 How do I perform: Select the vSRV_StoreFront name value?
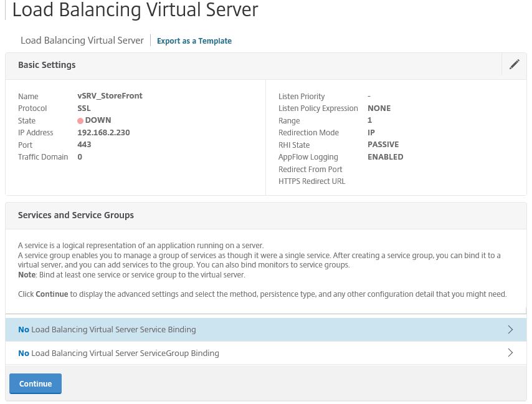110,95
